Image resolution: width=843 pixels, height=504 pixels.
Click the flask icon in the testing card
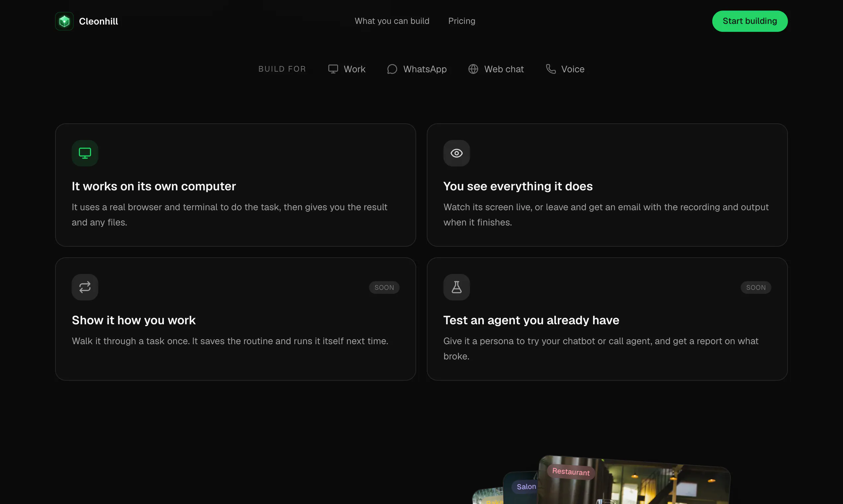(456, 287)
